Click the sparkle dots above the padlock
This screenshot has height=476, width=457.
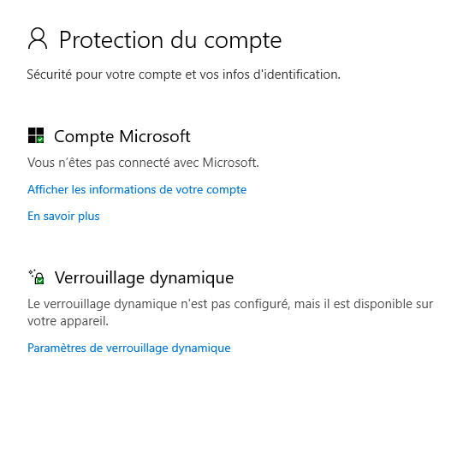pyautogui.click(x=33, y=272)
